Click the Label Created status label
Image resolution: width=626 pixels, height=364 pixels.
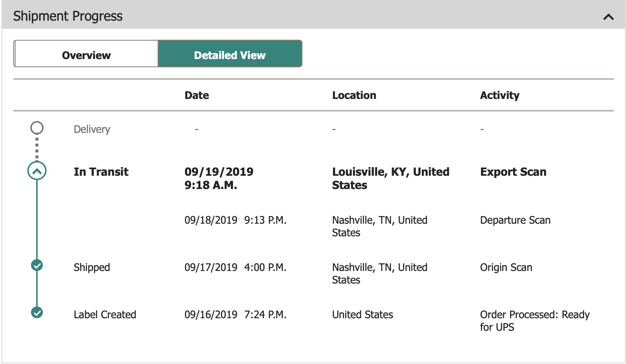(x=105, y=315)
